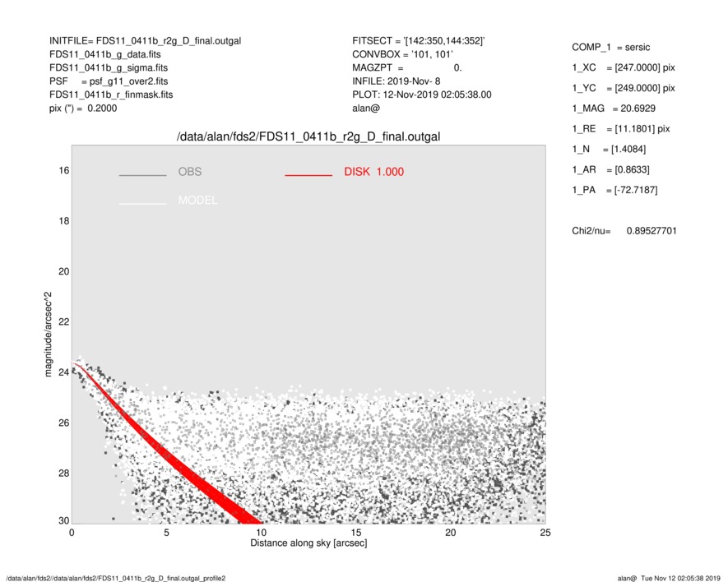
Task: Click the CONVBOX = '101, 101' line
Action: click(402, 54)
